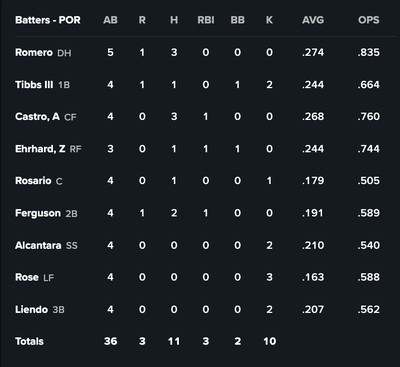Select Alcantara SS name
The height and width of the screenshot is (367, 400).
pos(38,245)
